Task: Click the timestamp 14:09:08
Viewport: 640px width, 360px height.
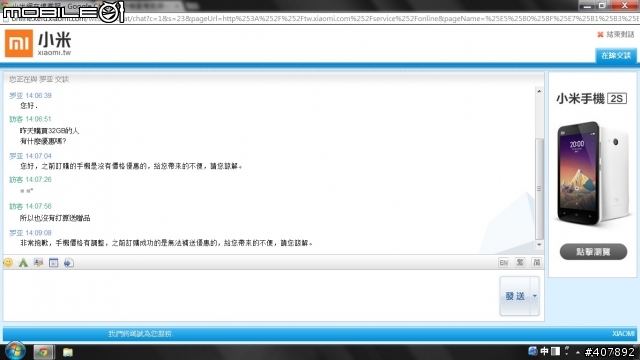Action: click(x=38, y=233)
